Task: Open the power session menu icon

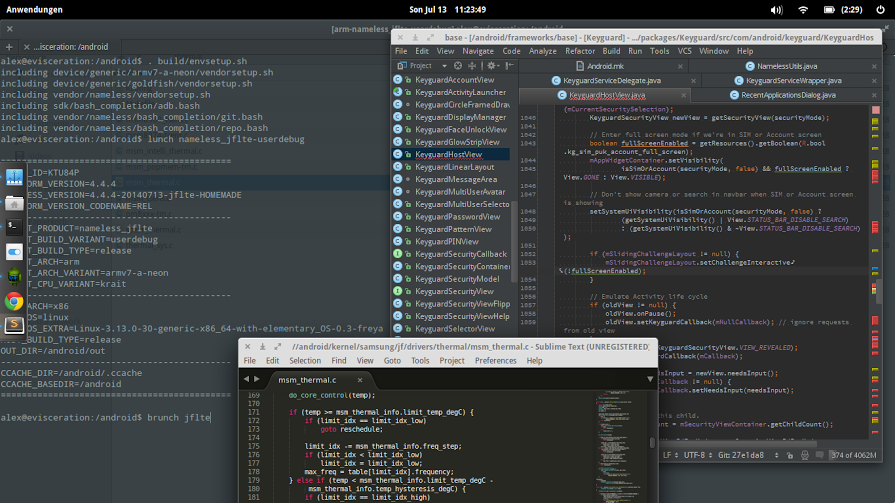Action: [x=880, y=10]
